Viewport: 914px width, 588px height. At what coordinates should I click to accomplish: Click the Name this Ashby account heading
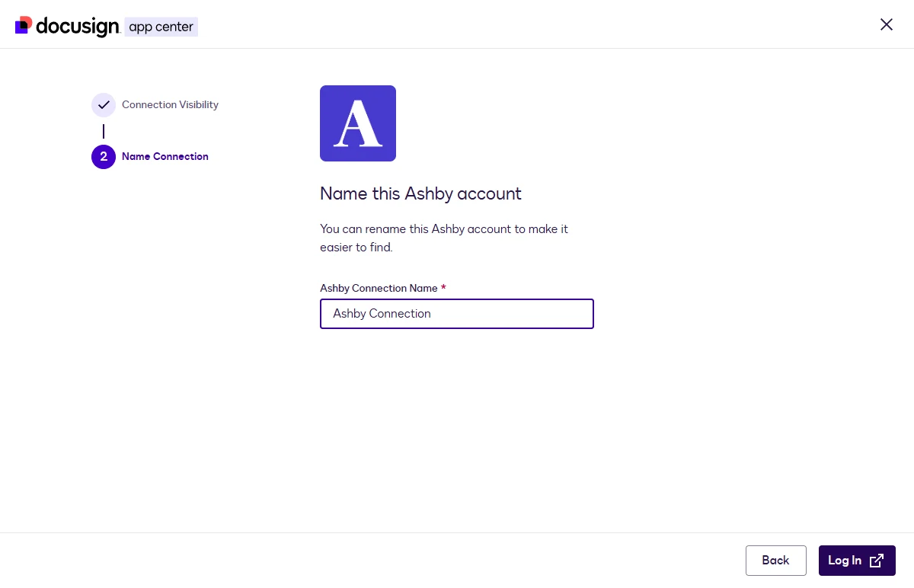click(420, 193)
